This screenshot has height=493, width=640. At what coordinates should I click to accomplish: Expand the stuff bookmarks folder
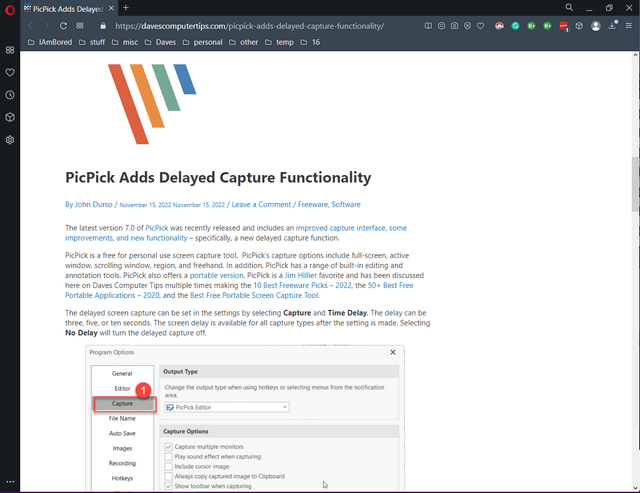click(x=92, y=42)
